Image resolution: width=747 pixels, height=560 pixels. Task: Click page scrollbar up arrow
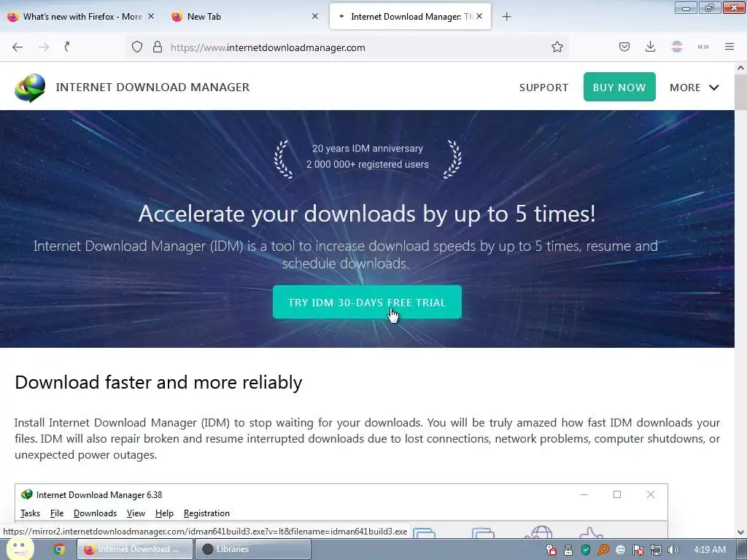(x=741, y=68)
